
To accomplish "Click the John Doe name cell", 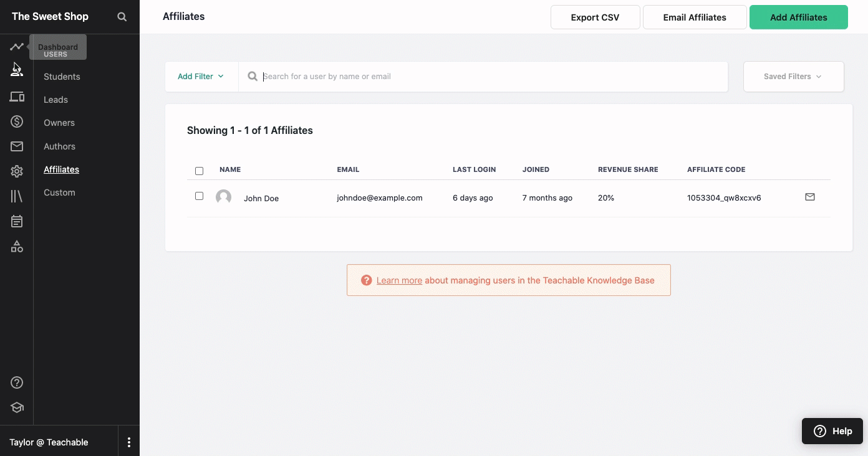I will tap(261, 198).
